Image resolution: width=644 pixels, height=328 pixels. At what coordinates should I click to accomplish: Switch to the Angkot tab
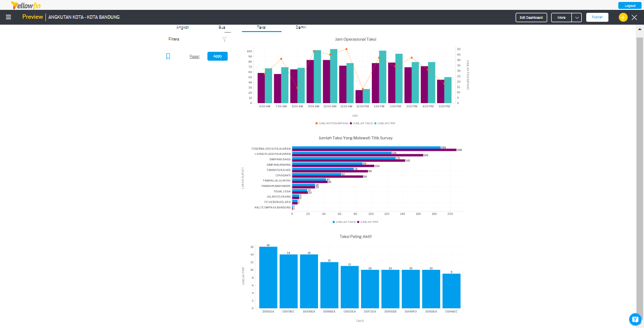183,27
